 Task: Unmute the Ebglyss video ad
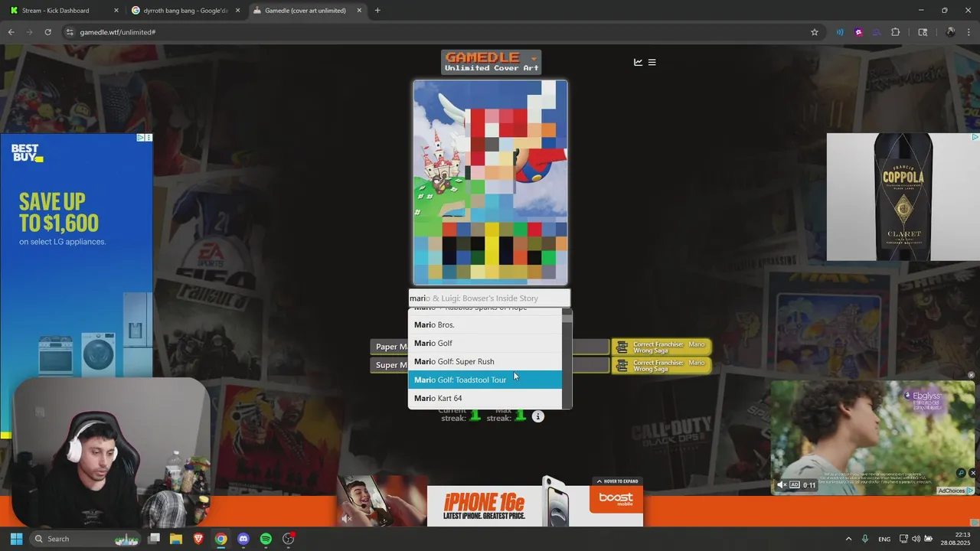click(781, 484)
